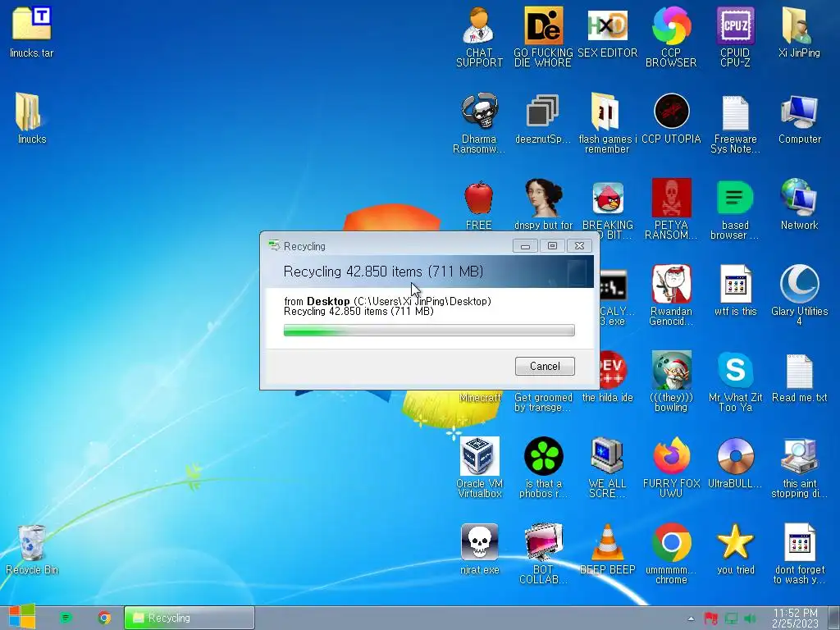Viewport: 840px width, 630px height.
Task: Open the Xi JinPing user folder
Action: point(799,32)
